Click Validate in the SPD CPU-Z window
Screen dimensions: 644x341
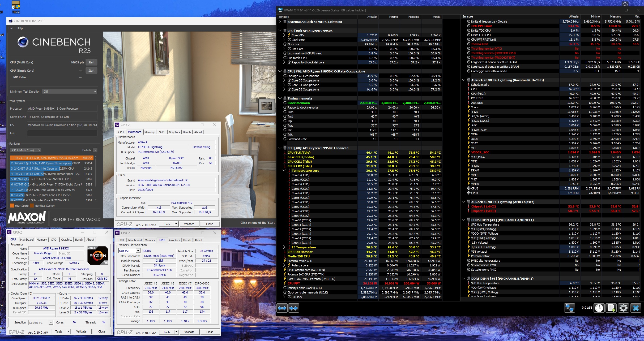189,332
